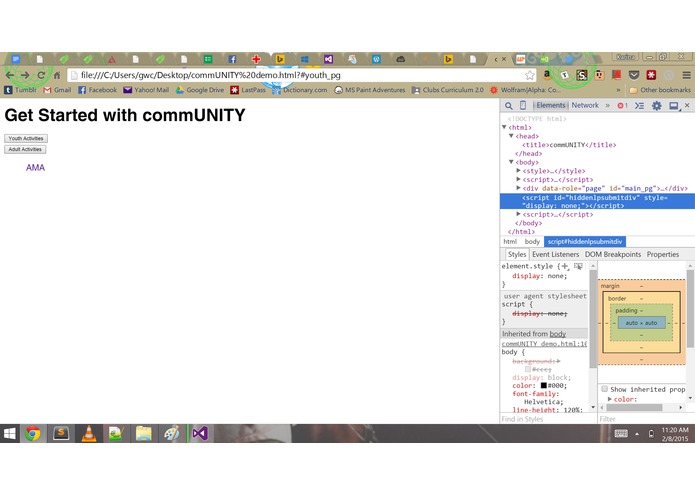Open DevTools settings gear

[x=656, y=105]
